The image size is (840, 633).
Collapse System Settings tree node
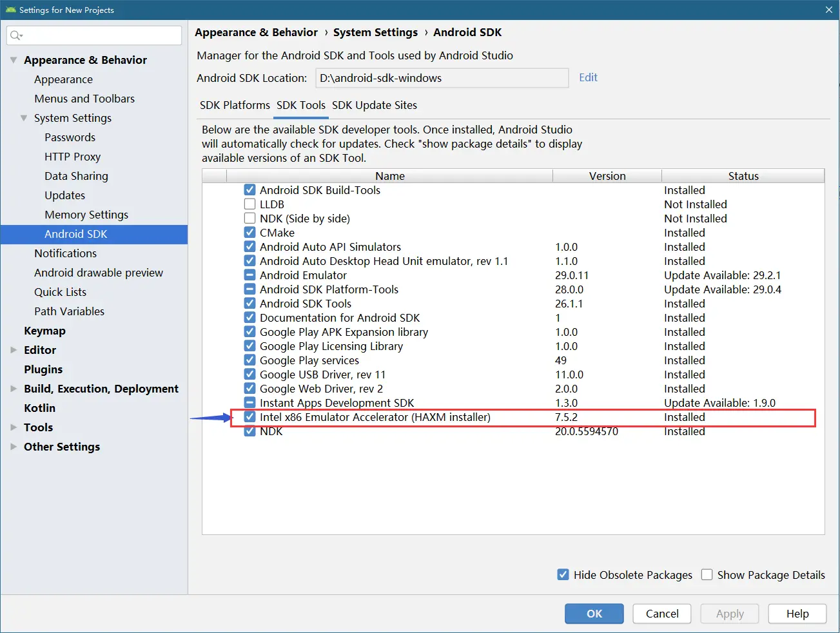point(24,118)
